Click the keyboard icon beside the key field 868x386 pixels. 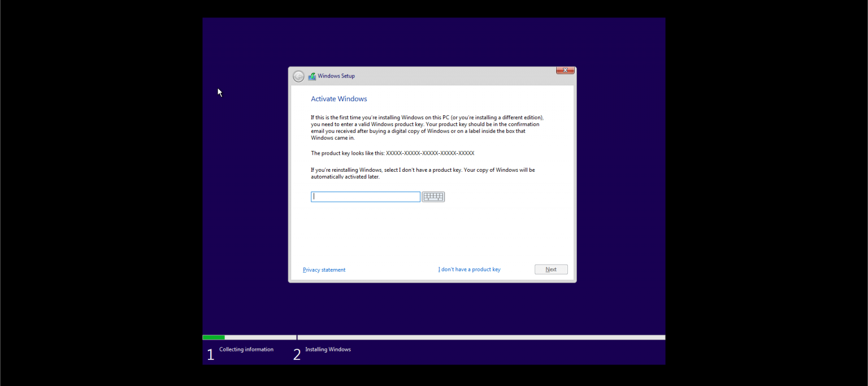(x=433, y=197)
